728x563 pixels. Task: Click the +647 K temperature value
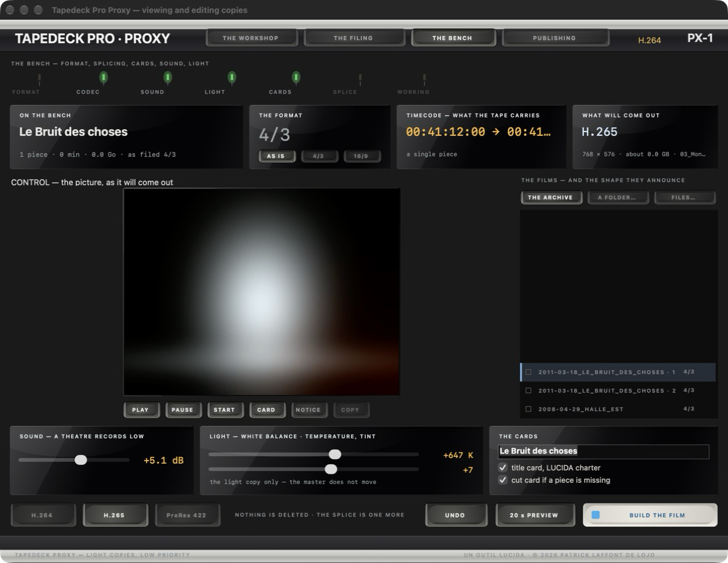(x=458, y=455)
